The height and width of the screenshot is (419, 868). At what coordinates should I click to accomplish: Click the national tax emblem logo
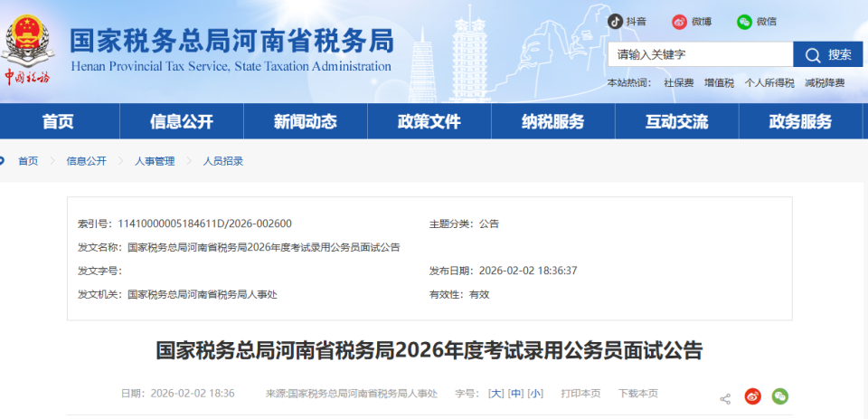pos(28,50)
